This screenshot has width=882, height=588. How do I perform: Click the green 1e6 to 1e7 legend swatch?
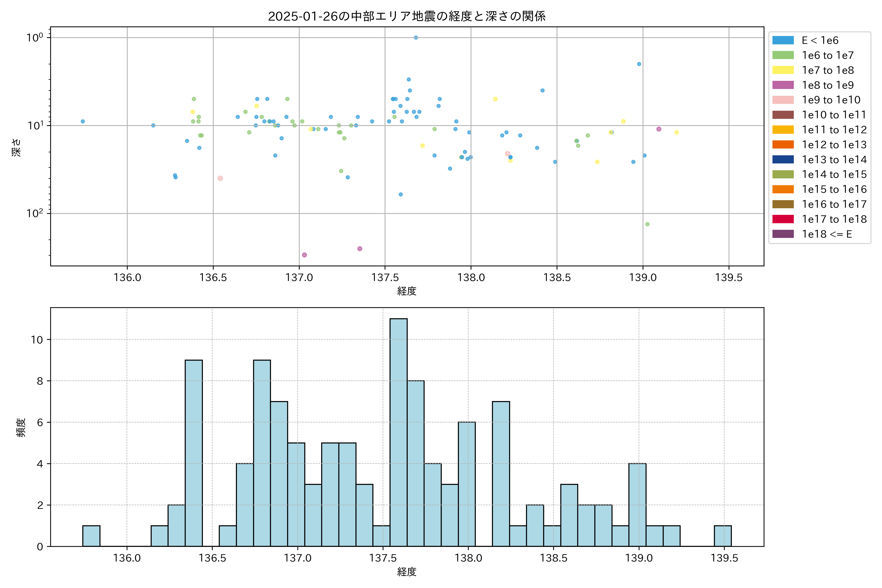(783, 55)
